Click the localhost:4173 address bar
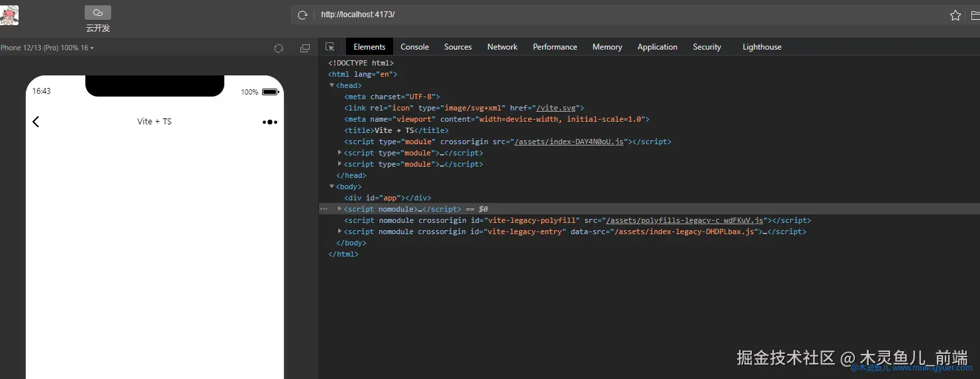The image size is (980, 379). tap(629, 15)
